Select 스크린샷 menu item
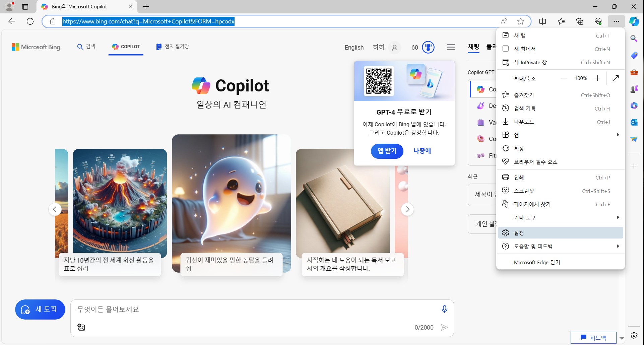The width and height of the screenshot is (644, 345). tap(560, 191)
